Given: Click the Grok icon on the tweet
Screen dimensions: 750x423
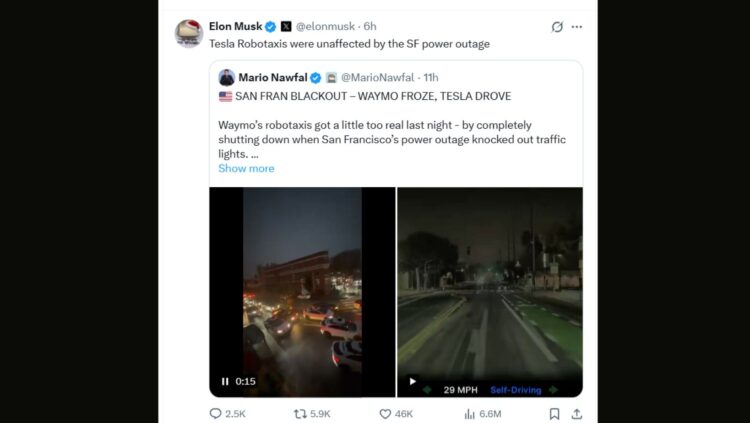Looking at the screenshot, I should click(557, 27).
